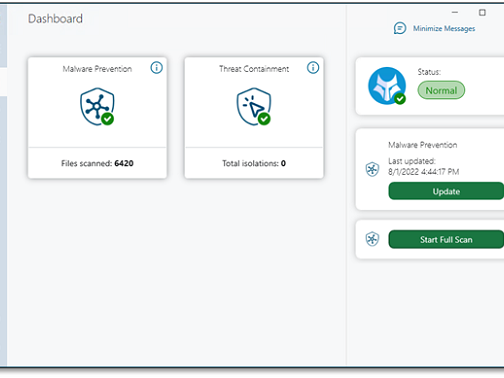Minimize the application window
Viewport: 504px width, 378px height.
coord(455,13)
